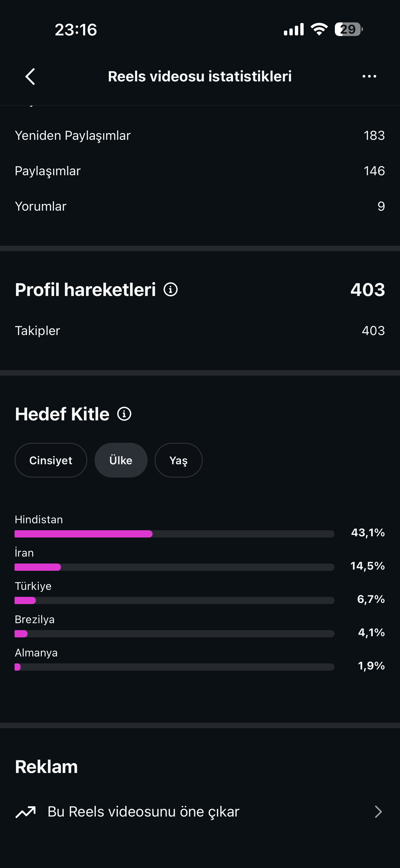This screenshot has height=868, width=400.
Task: Tap the Paylaşımlar row
Action: [x=200, y=171]
